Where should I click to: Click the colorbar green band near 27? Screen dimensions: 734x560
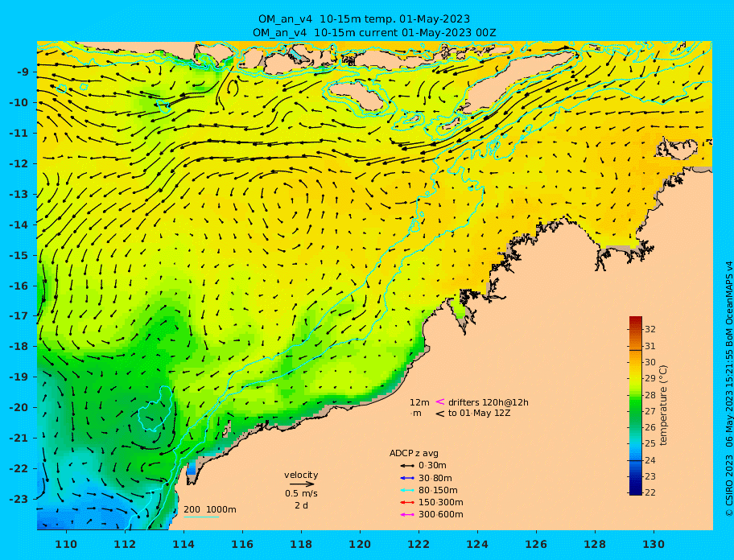636,411
